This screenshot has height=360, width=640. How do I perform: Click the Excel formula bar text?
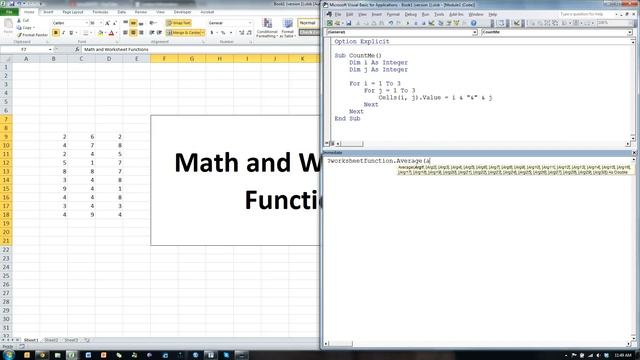(116, 49)
